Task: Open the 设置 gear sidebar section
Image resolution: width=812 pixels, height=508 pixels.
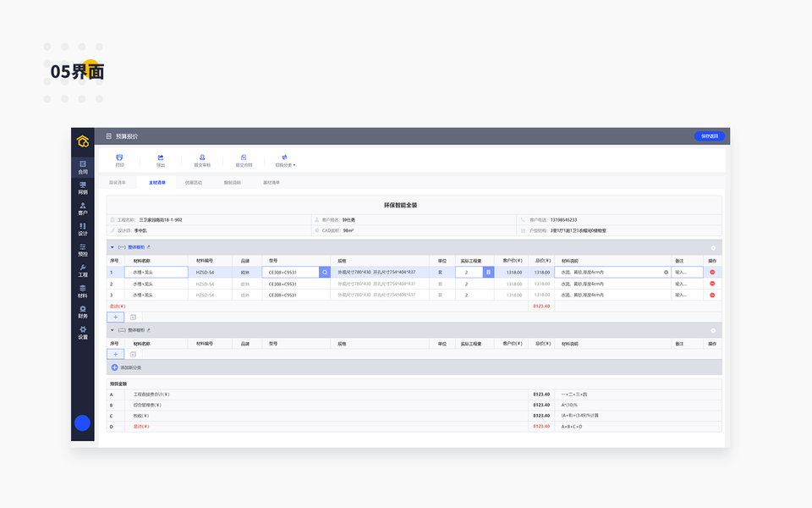Action: point(83,333)
